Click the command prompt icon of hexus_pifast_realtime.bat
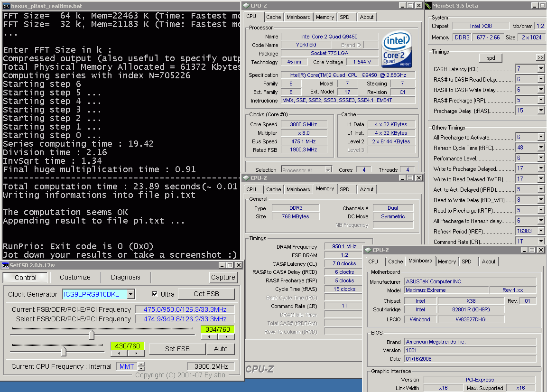547x392 pixels. 6,6
